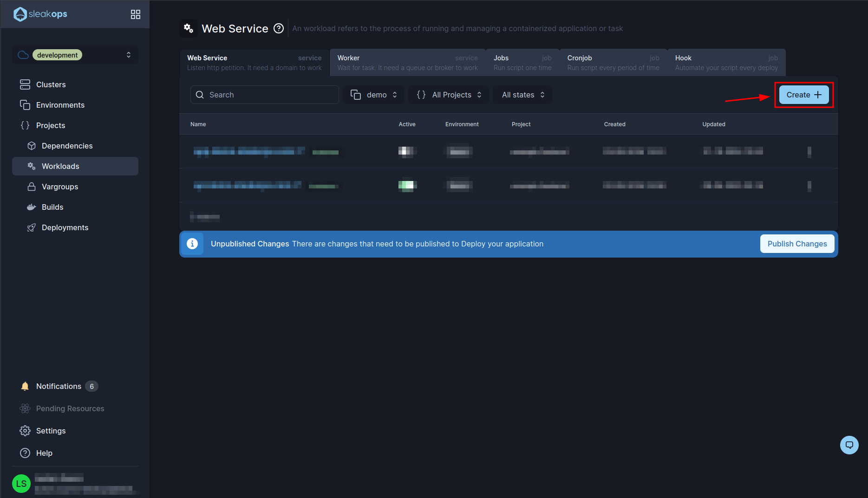Click Pending Resources label
868x498 pixels.
[x=70, y=408]
